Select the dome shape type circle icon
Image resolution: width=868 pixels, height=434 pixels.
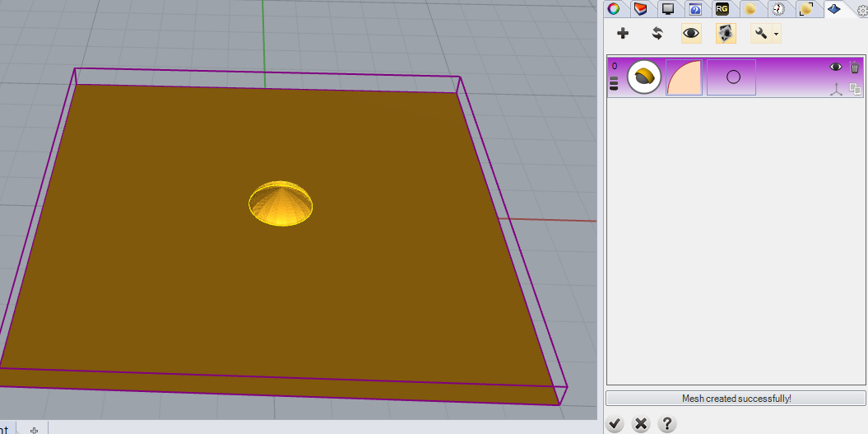coord(644,77)
